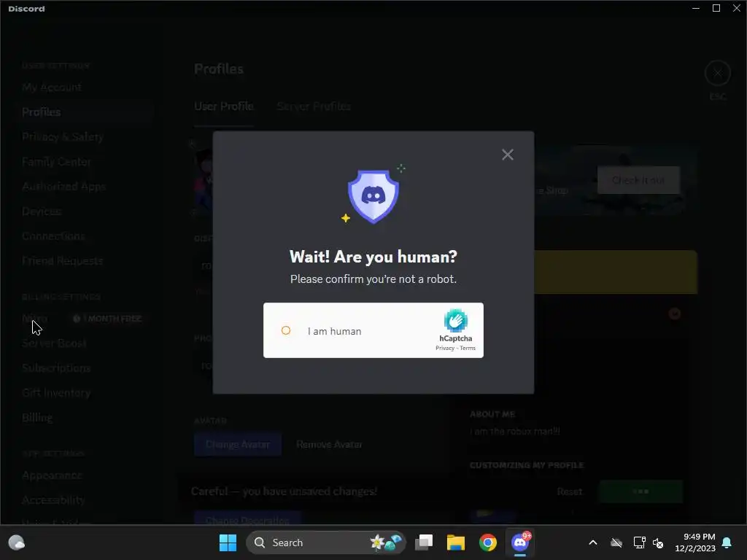
Task: Click the Discord taskbar icon
Action: pyautogui.click(x=519, y=542)
